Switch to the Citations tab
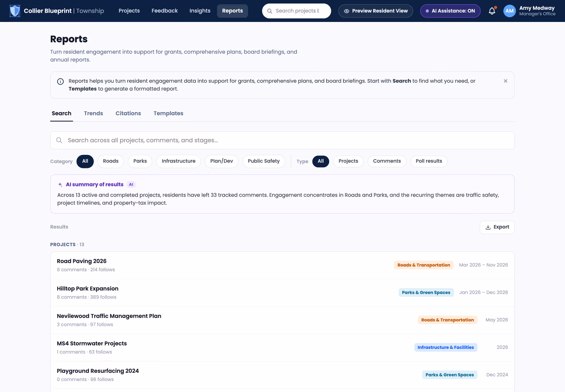This screenshot has height=392, width=565. [x=128, y=113]
